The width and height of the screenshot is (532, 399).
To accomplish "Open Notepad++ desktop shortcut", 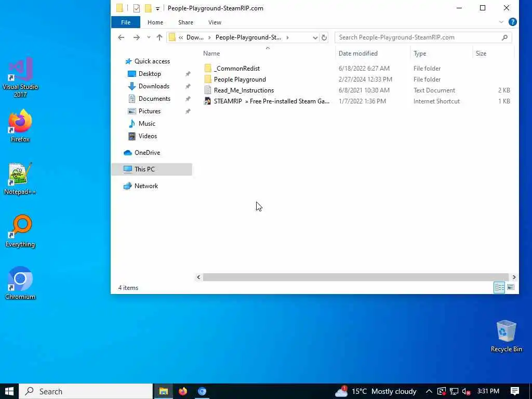I will tap(20, 179).
